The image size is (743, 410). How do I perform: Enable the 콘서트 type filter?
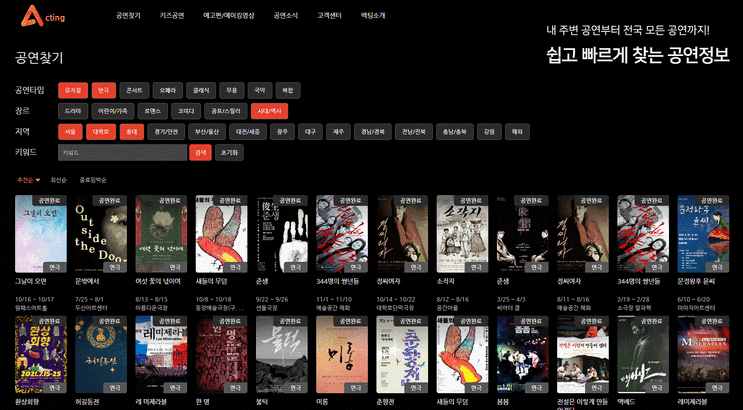click(134, 90)
